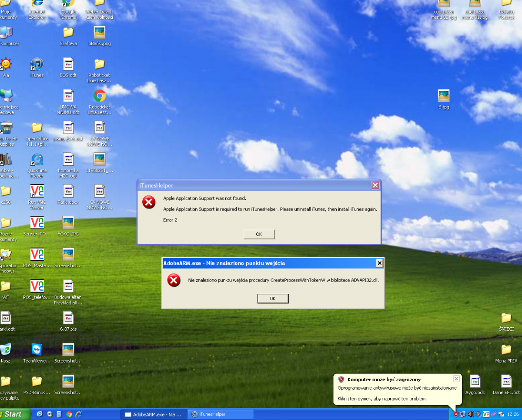Click the network connection tray icon

point(463,414)
